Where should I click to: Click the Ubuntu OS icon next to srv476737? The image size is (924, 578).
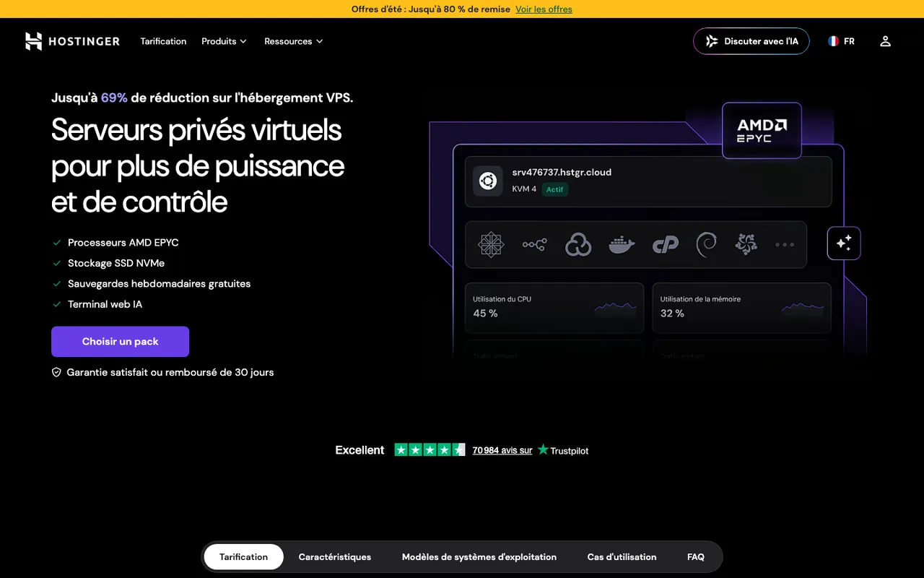tap(488, 181)
